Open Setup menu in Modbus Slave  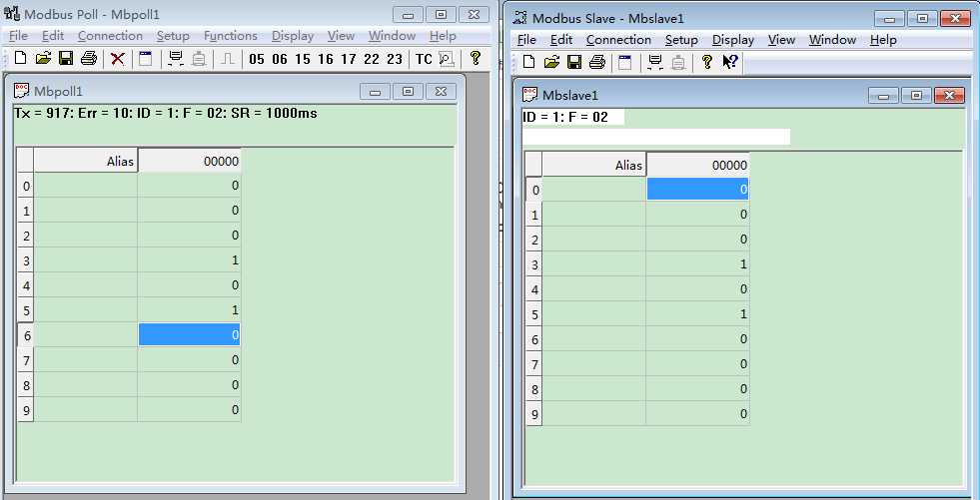point(681,39)
